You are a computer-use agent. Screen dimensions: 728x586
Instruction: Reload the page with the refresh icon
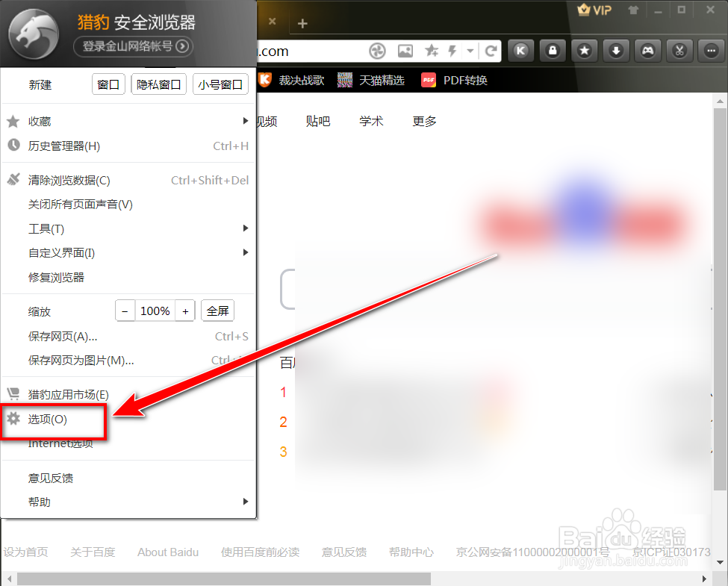click(x=491, y=51)
